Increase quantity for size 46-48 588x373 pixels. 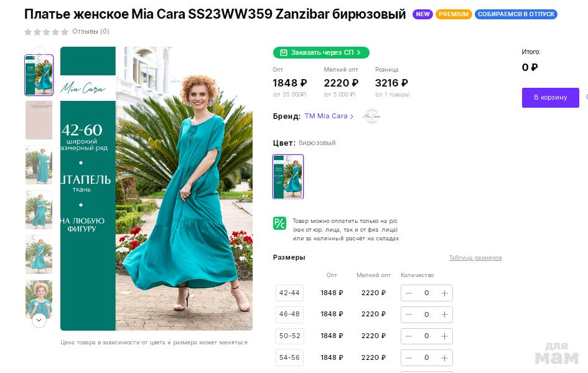(444, 314)
